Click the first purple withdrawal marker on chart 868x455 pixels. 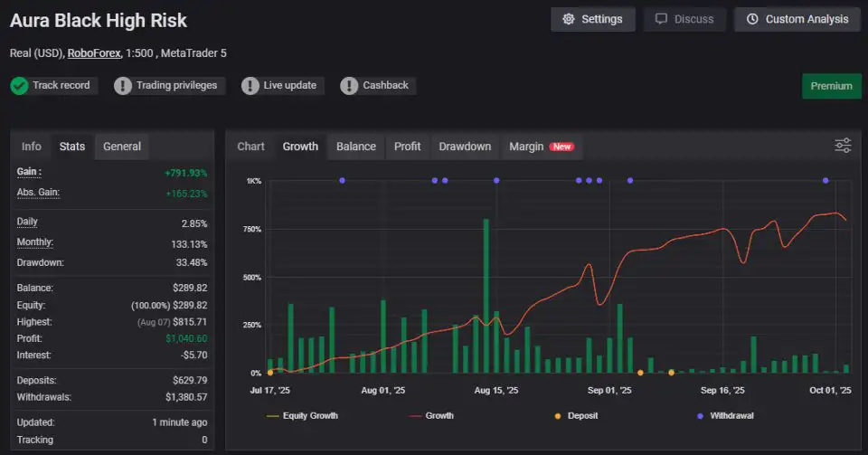pos(342,181)
